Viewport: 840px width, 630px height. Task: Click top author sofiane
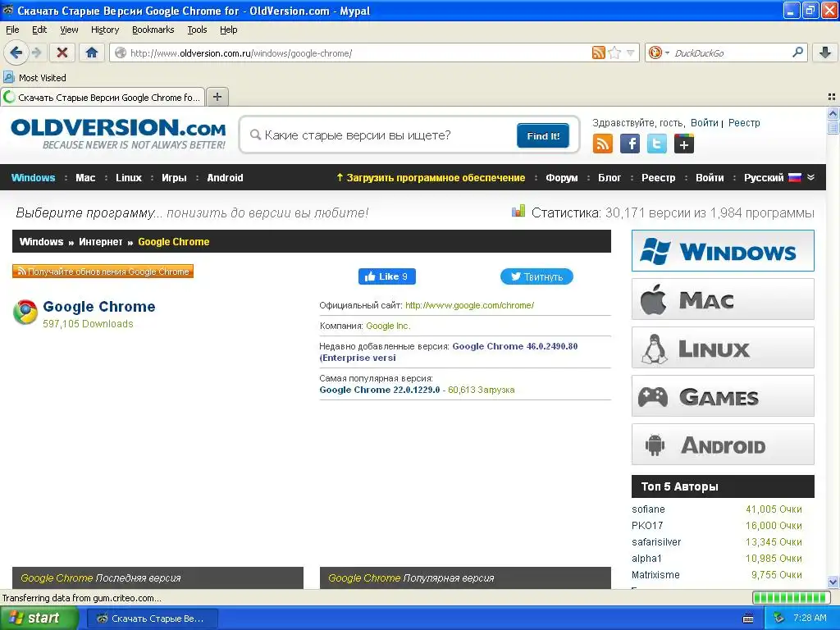coord(648,509)
